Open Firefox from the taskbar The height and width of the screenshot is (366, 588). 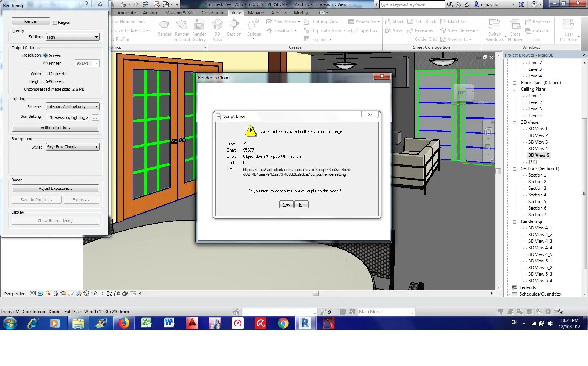[123, 323]
